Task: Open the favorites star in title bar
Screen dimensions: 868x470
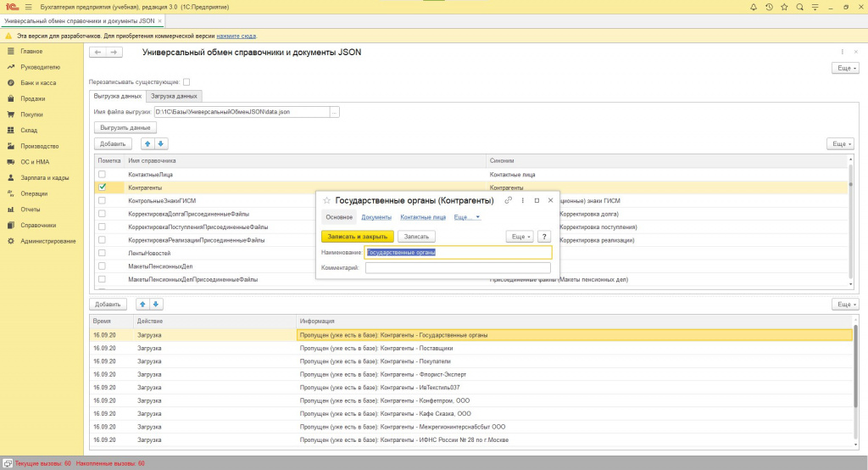Action: (x=784, y=7)
